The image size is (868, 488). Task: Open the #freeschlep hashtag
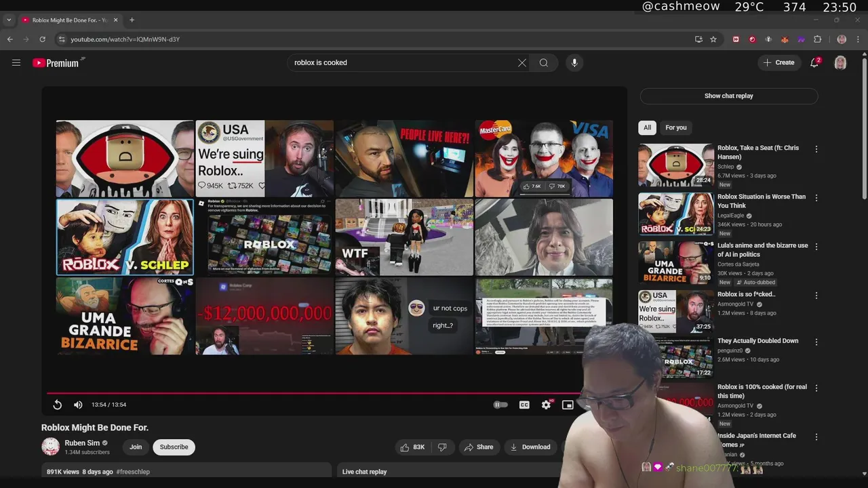tap(133, 472)
